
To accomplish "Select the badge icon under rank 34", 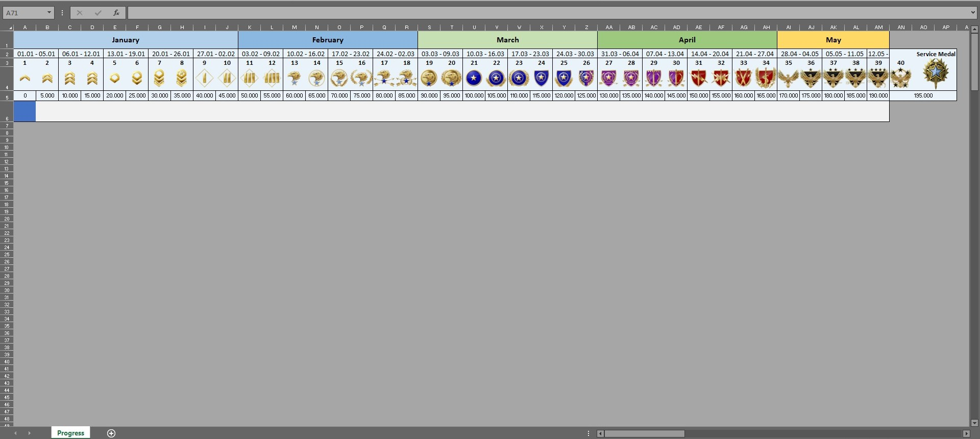I will coord(766,78).
